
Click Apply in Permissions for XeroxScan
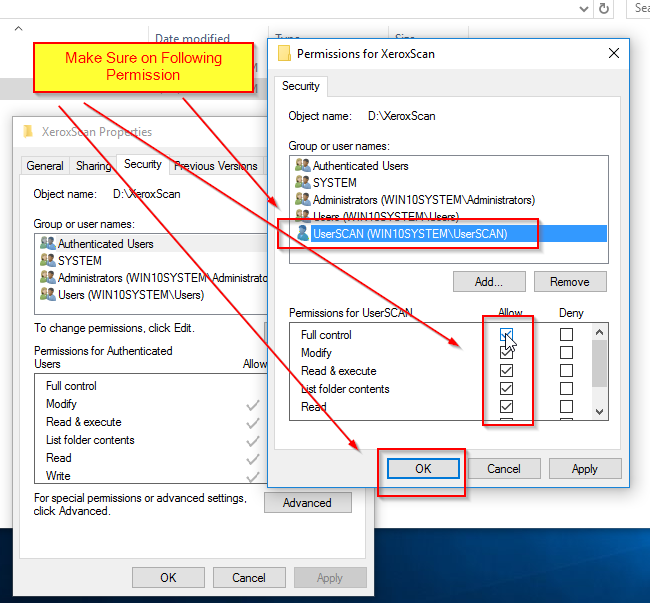585,469
